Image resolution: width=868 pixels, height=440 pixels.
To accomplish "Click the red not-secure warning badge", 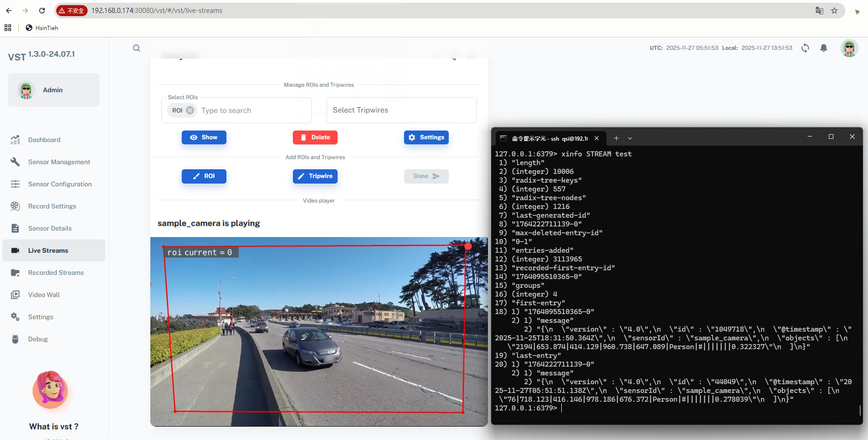I will click(71, 11).
